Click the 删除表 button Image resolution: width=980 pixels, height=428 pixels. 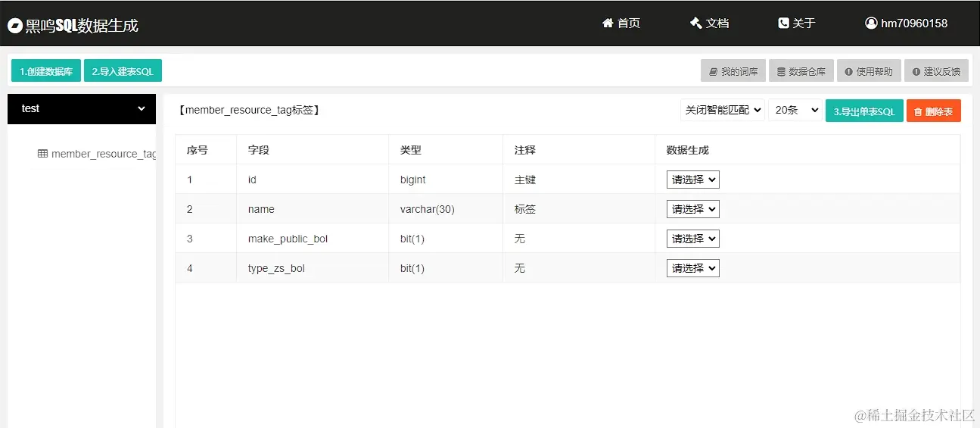934,111
